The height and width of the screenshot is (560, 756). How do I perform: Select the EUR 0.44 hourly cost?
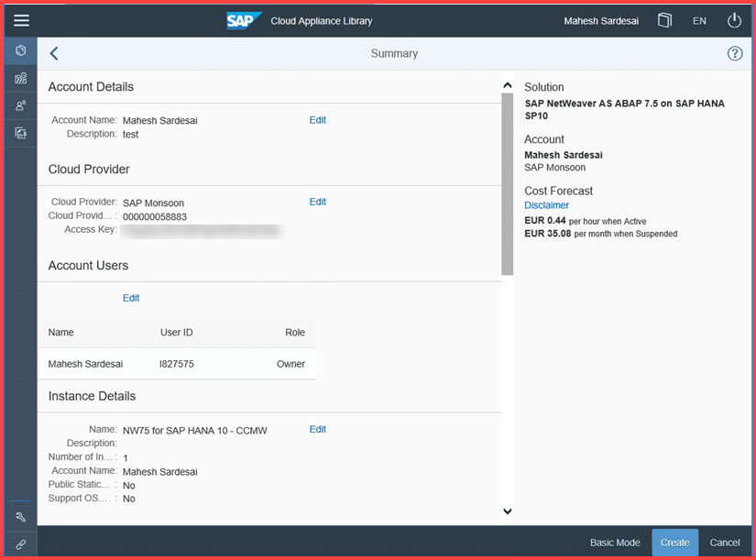(x=545, y=221)
